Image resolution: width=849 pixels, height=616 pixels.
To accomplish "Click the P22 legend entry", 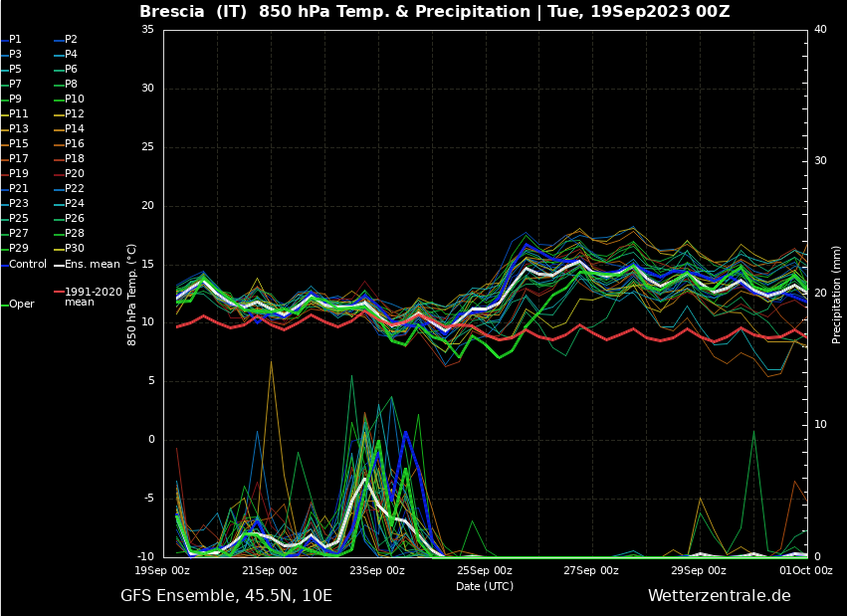I will tap(70, 188).
